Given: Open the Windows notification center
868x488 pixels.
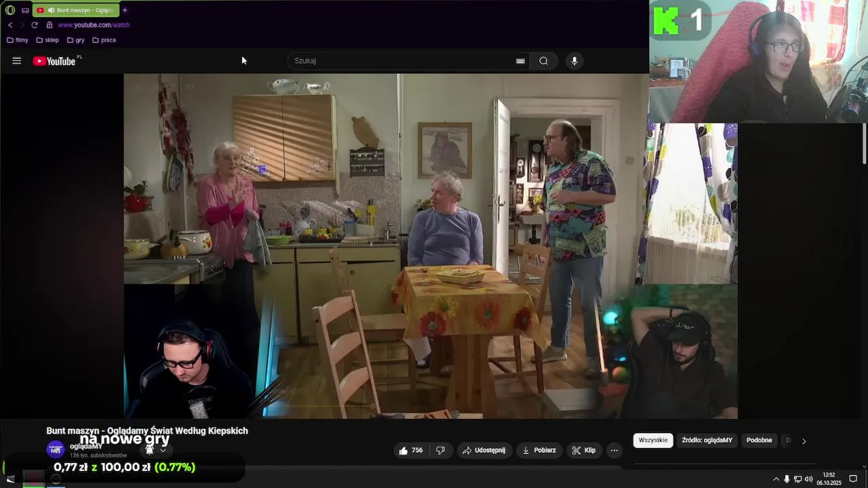Looking at the screenshot, I should 853,479.
